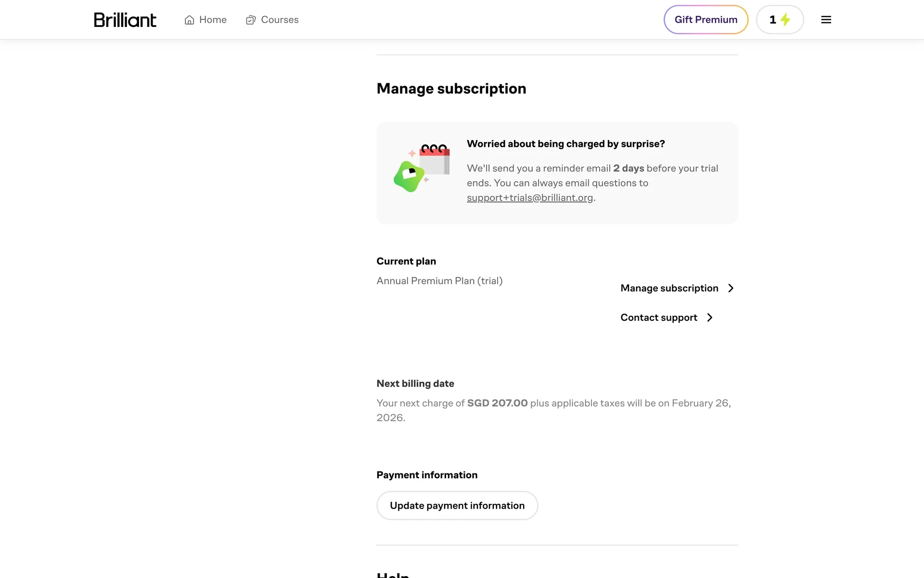
Task: Click the 'Payment information' label
Action: click(427, 475)
